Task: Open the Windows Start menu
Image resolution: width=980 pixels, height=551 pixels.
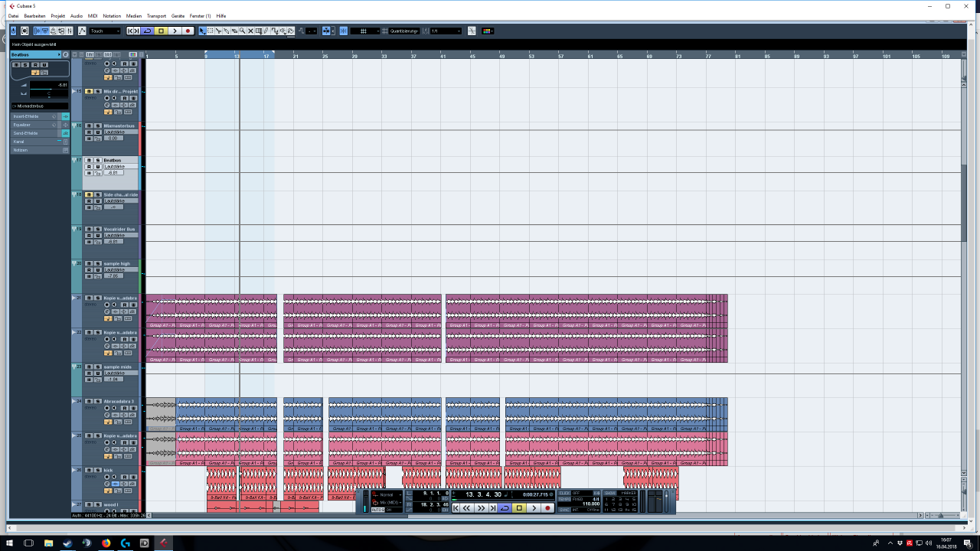Action: pos(9,543)
